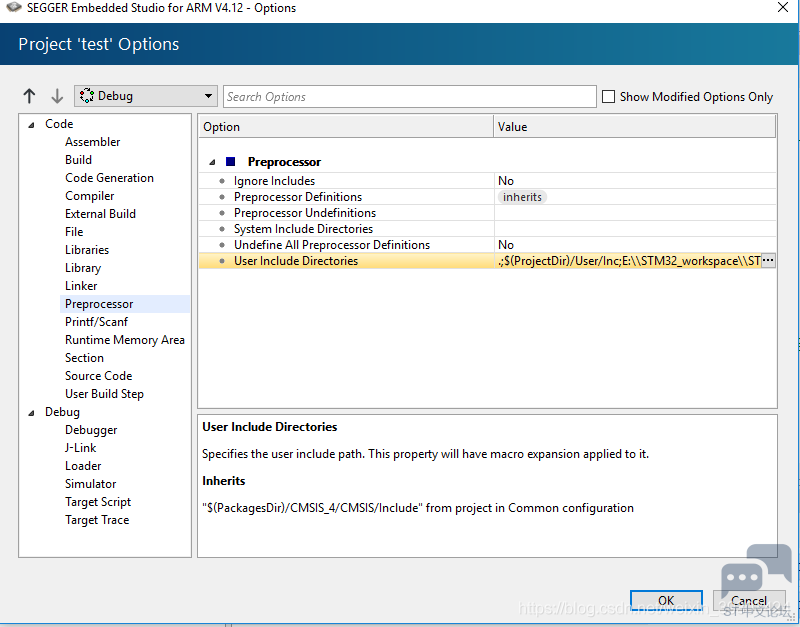The image size is (800, 627).
Task: Open the Section category
Action: coord(84,358)
